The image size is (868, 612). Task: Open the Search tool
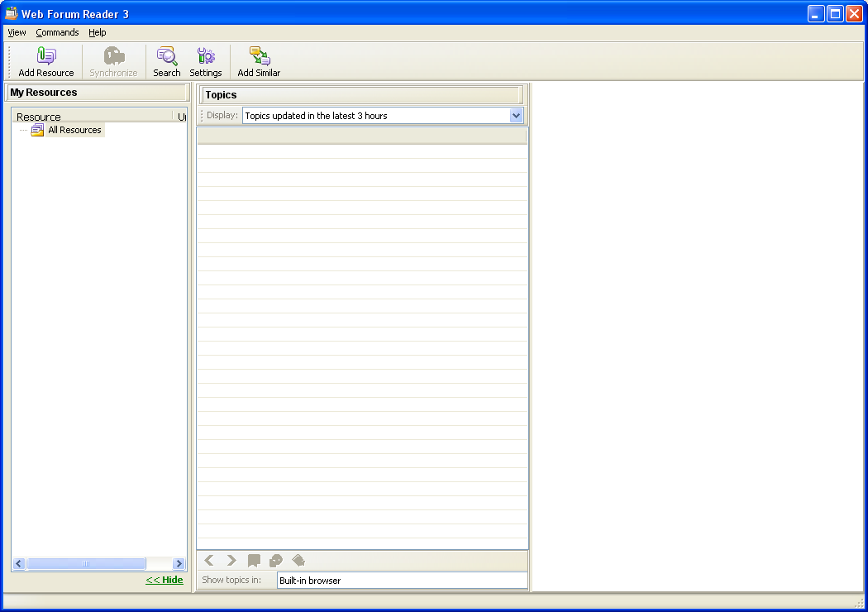coord(166,57)
